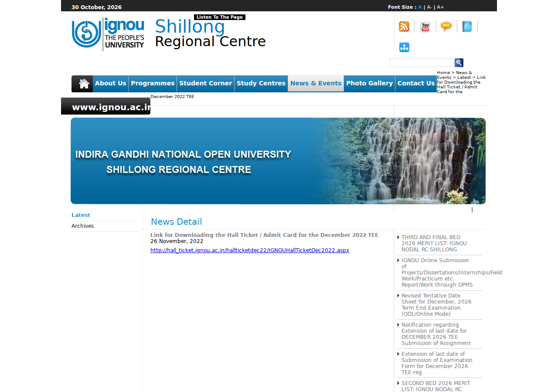Click the IGNOU People's University logo
Image resolution: width=558 pixels, height=392 pixels.
tap(108, 34)
